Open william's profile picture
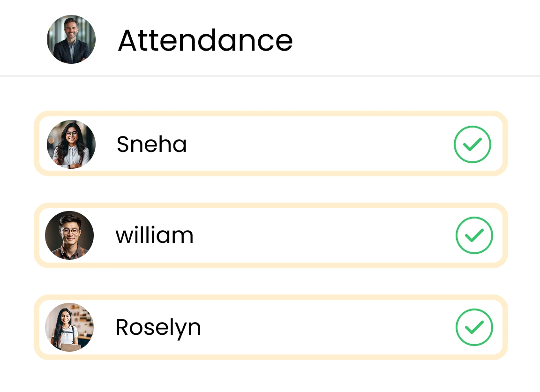The height and width of the screenshot is (392, 540). click(69, 235)
